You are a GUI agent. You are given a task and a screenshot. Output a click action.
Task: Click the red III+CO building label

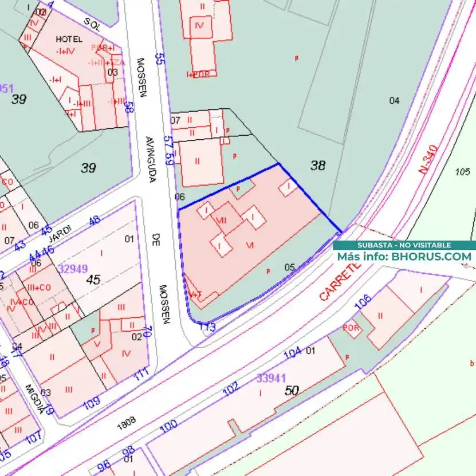39,287
